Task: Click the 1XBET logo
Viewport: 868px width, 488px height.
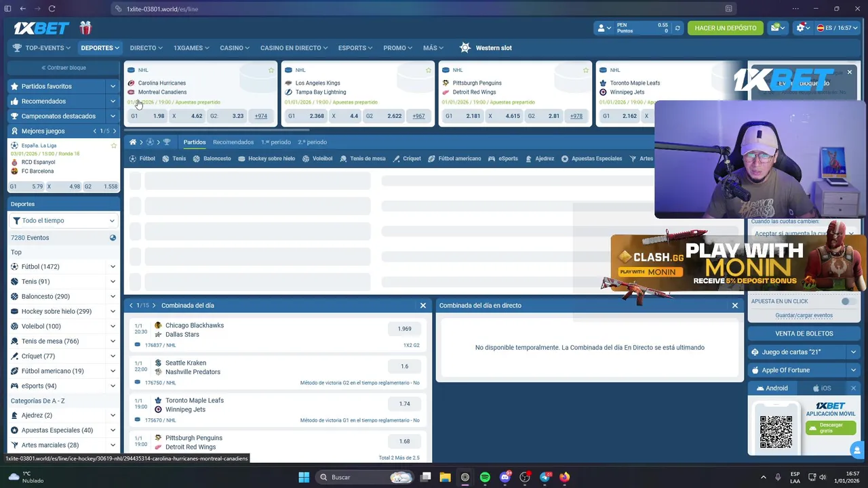Action: (x=41, y=28)
